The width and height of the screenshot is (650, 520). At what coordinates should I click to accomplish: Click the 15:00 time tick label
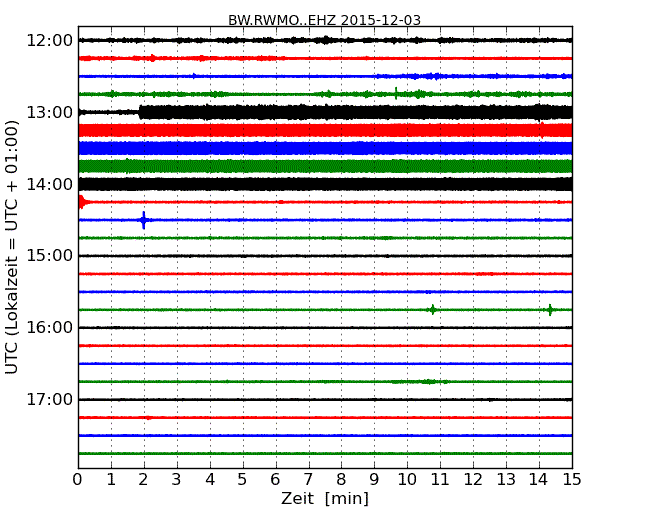point(49,256)
